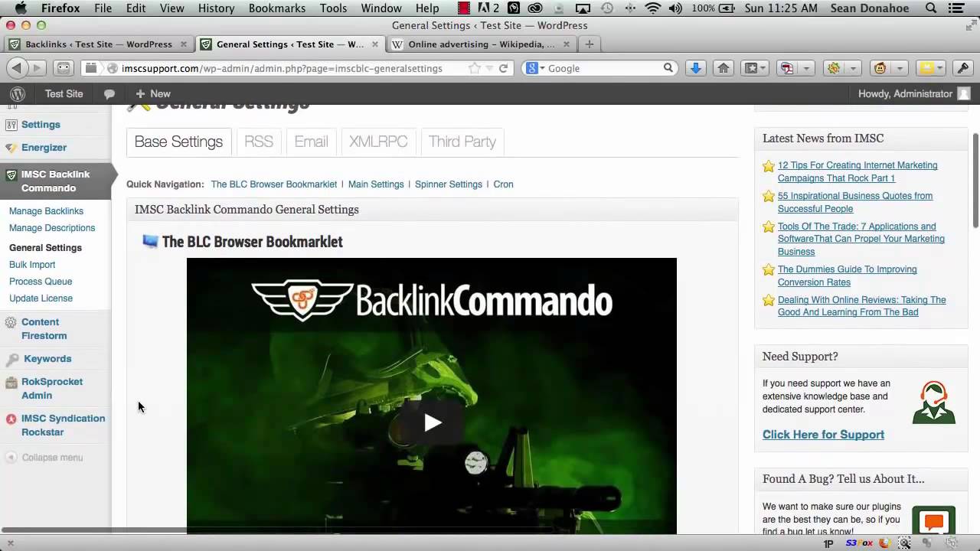Open 12 Tips For Creating campaigns article
The height and width of the screenshot is (551, 980).
(x=857, y=171)
